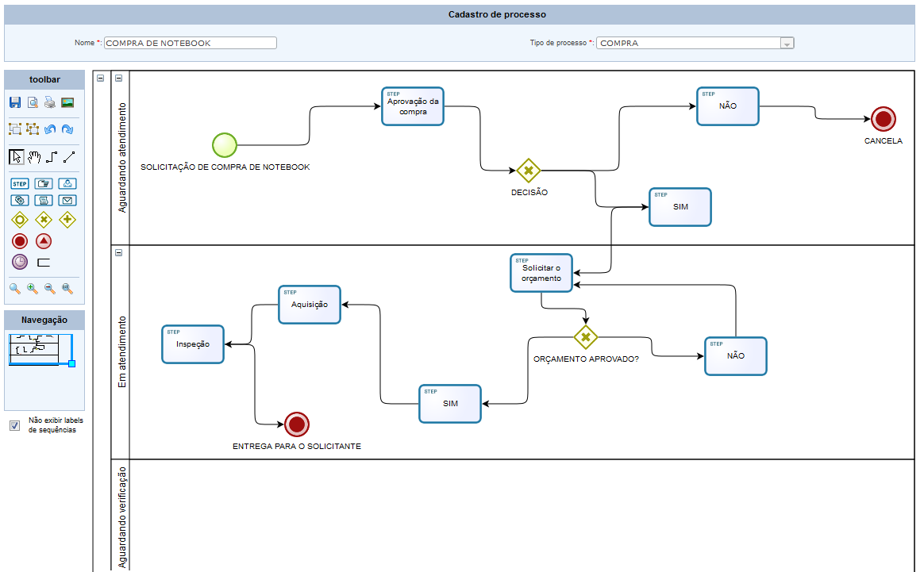Select the purple timer clock tool

[20, 262]
